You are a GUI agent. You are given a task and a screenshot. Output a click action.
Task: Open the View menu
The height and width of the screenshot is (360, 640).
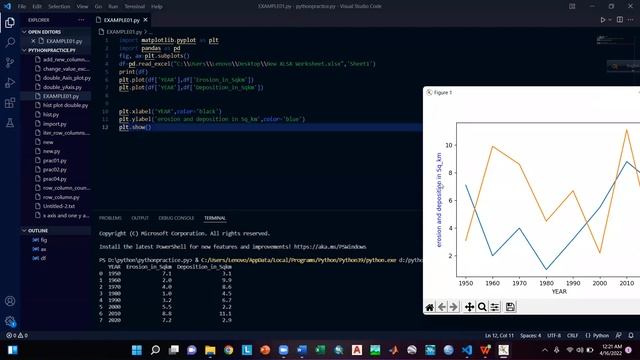click(82, 7)
